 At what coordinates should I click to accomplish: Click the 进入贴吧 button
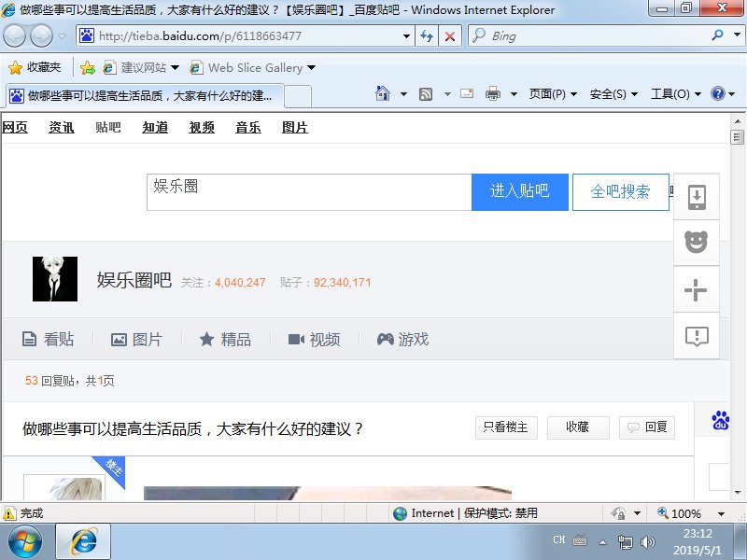pyautogui.click(x=520, y=191)
